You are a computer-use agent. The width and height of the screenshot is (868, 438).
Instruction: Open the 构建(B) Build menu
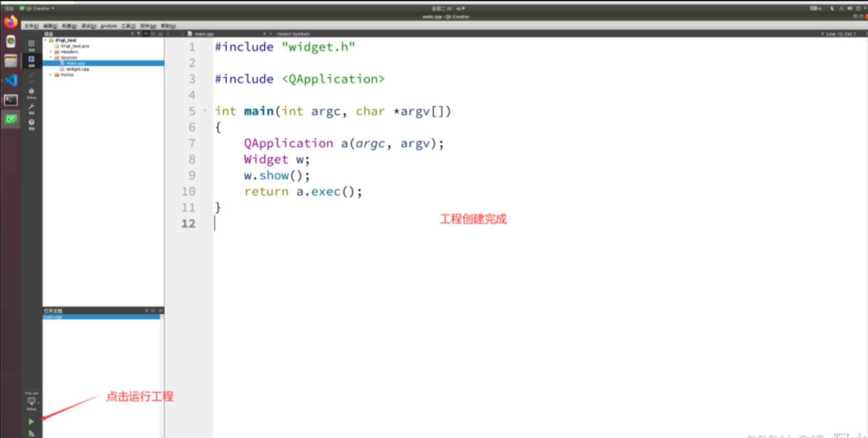(69, 26)
